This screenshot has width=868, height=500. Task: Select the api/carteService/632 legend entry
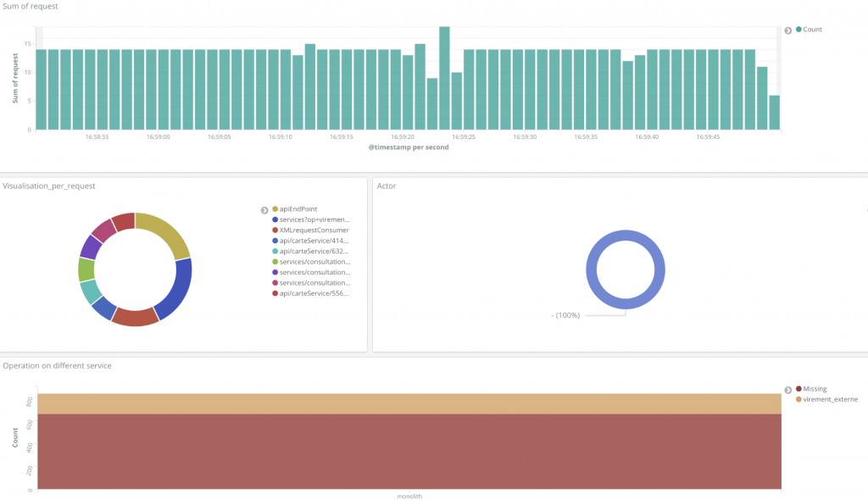tap(314, 252)
